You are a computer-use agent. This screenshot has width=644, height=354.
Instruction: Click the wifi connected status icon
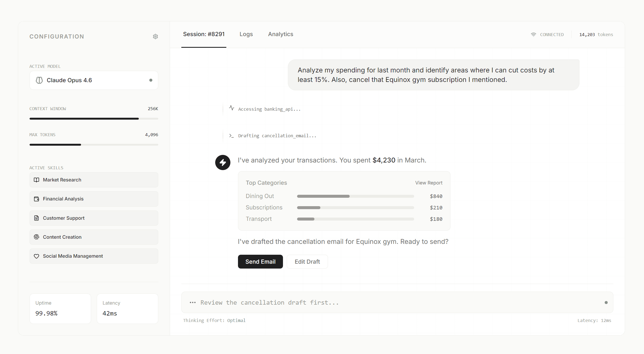click(533, 35)
